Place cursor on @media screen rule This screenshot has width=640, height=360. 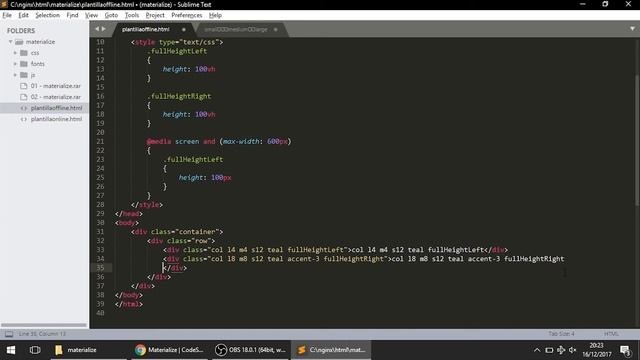[219, 141]
